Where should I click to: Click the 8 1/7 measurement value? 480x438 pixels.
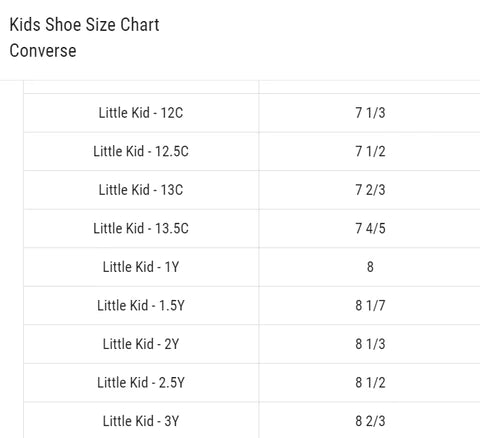370,305
